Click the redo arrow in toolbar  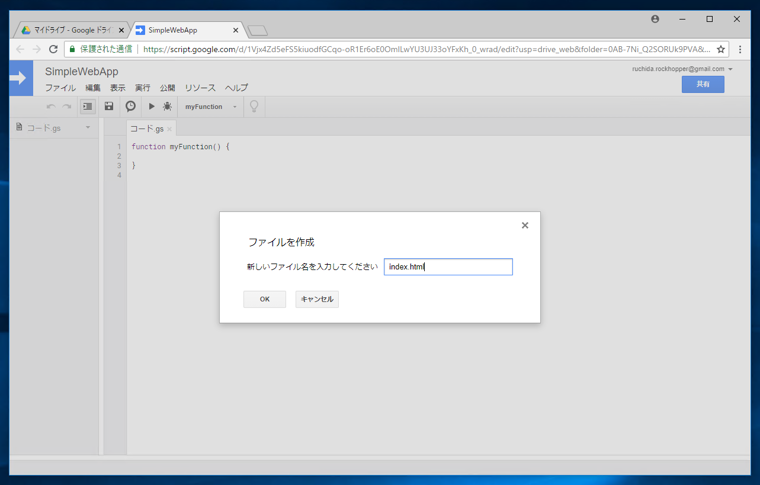[67, 107]
